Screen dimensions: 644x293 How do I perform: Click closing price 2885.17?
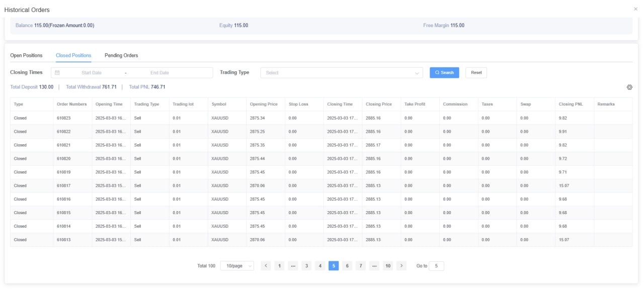(373, 145)
